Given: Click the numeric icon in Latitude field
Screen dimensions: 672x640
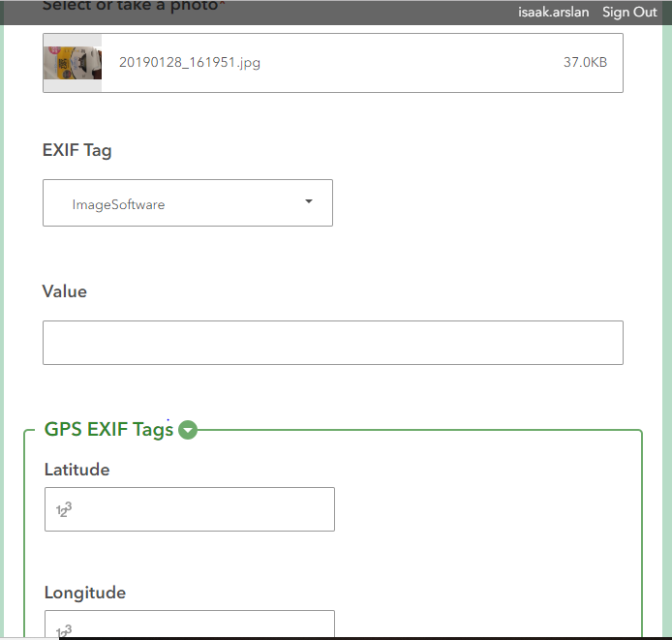Looking at the screenshot, I should [64, 509].
